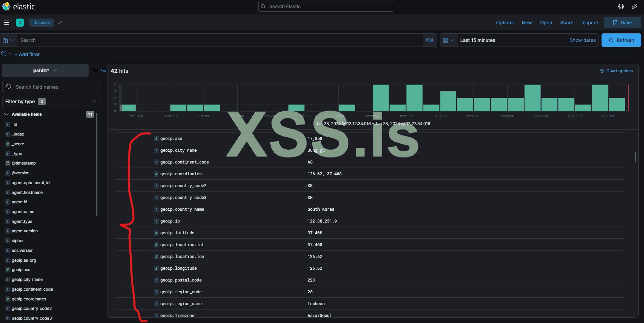Collapse the field sidebar arrow icon
644x323 pixels.
[103, 70]
